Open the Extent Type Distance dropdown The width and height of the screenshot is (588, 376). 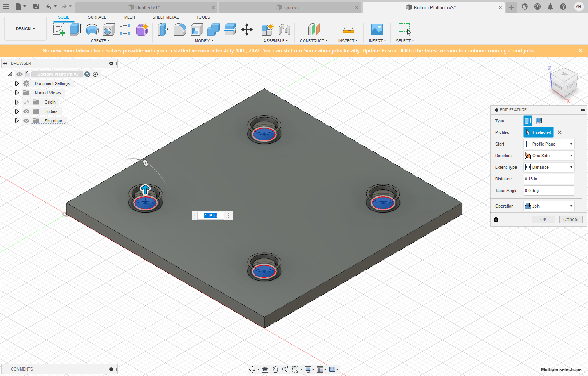pyautogui.click(x=549, y=167)
